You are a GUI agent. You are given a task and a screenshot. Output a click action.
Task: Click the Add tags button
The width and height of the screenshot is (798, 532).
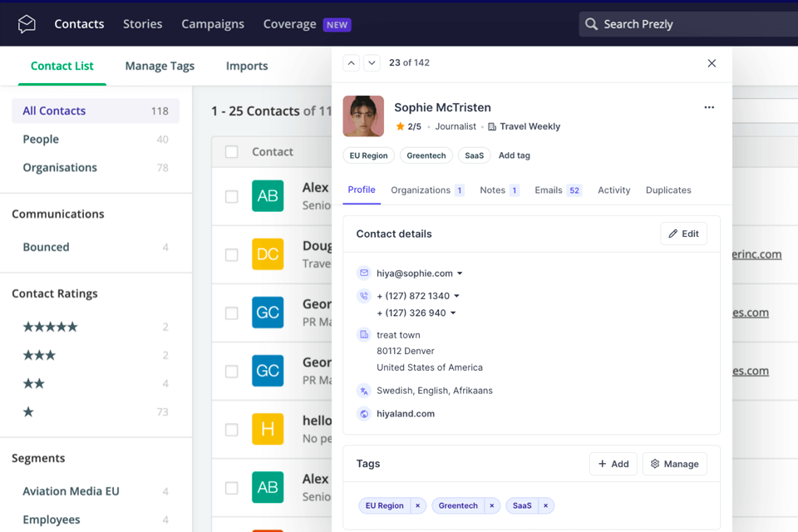(613, 464)
